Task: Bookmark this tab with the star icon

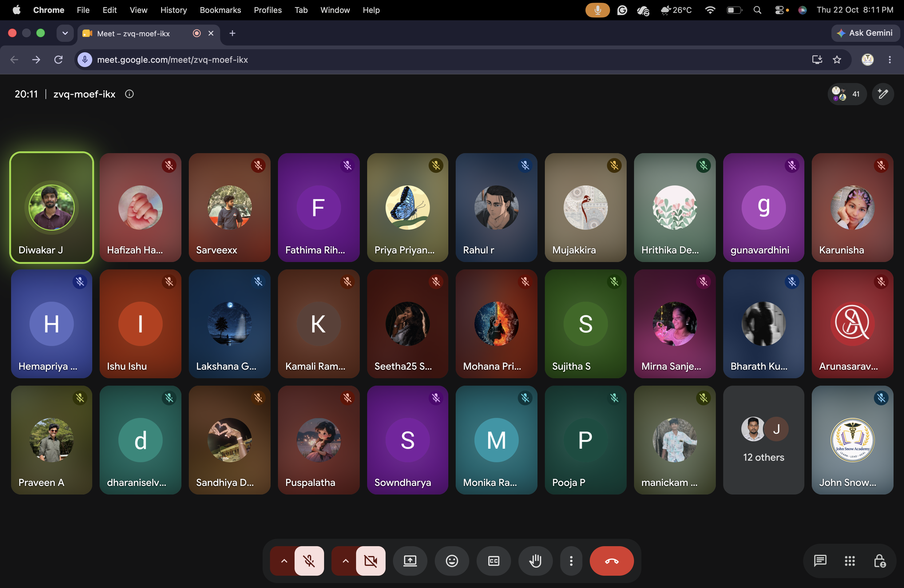Action: pos(837,60)
